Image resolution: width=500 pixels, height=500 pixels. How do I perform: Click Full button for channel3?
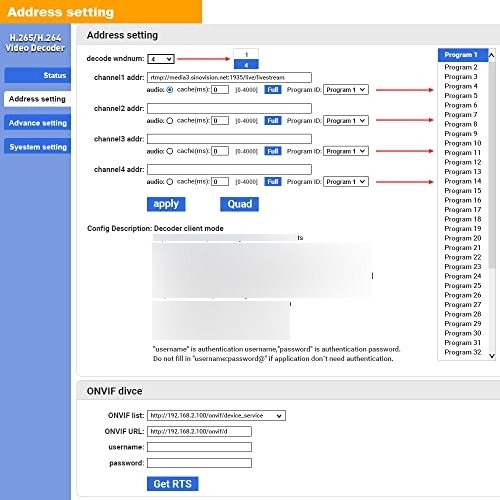click(x=273, y=151)
